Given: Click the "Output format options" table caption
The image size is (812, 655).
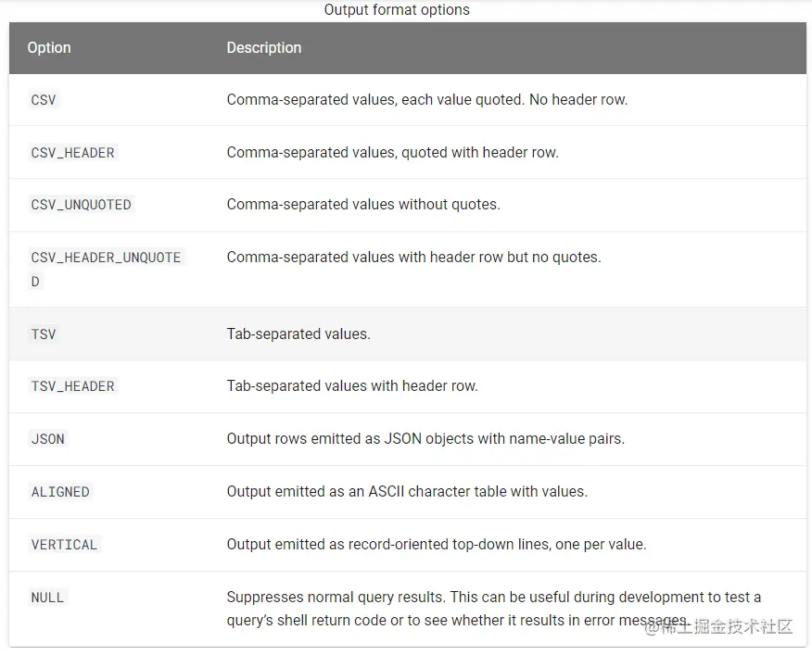Looking at the screenshot, I should [x=397, y=10].
